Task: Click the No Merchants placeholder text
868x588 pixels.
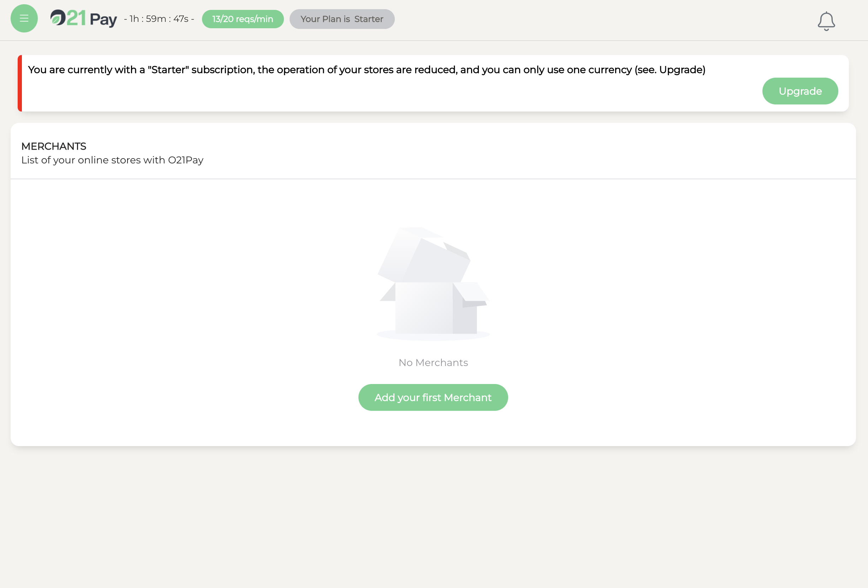Action: click(x=433, y=362)
